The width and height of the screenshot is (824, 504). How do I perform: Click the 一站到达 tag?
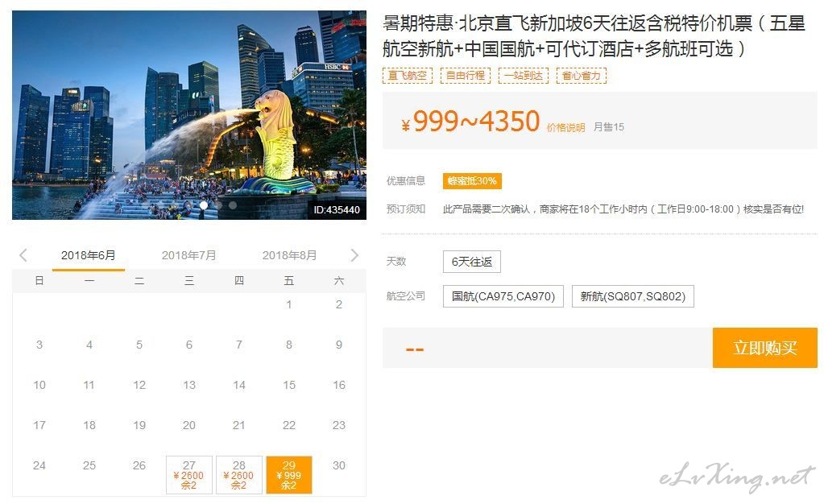tap(524, 76)
